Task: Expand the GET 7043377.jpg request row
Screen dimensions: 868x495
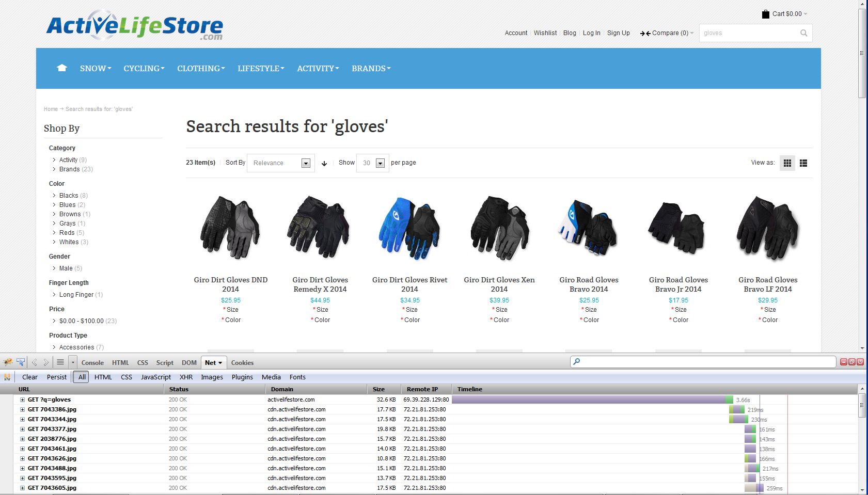Action: pyautogui.click(x=22, y=429)
